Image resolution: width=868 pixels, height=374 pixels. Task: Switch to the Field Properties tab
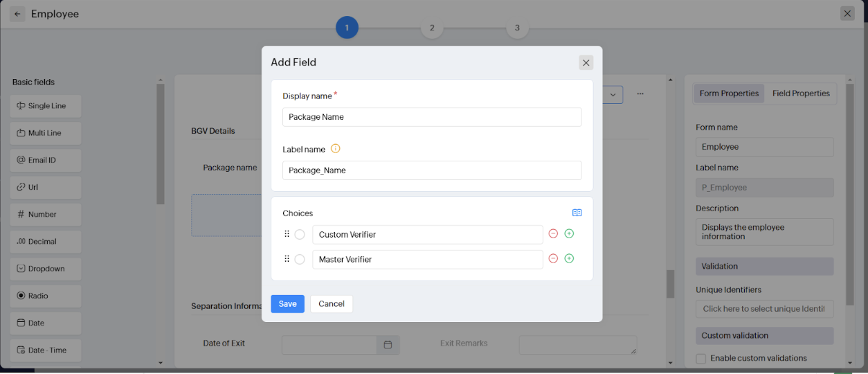point(800,93)
